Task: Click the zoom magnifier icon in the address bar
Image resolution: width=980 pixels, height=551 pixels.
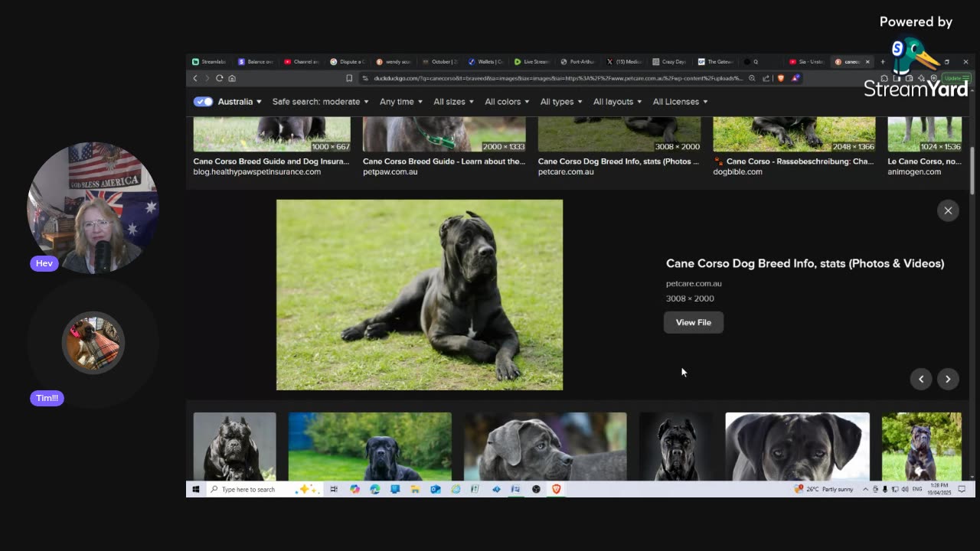Action: click(752, 78)
